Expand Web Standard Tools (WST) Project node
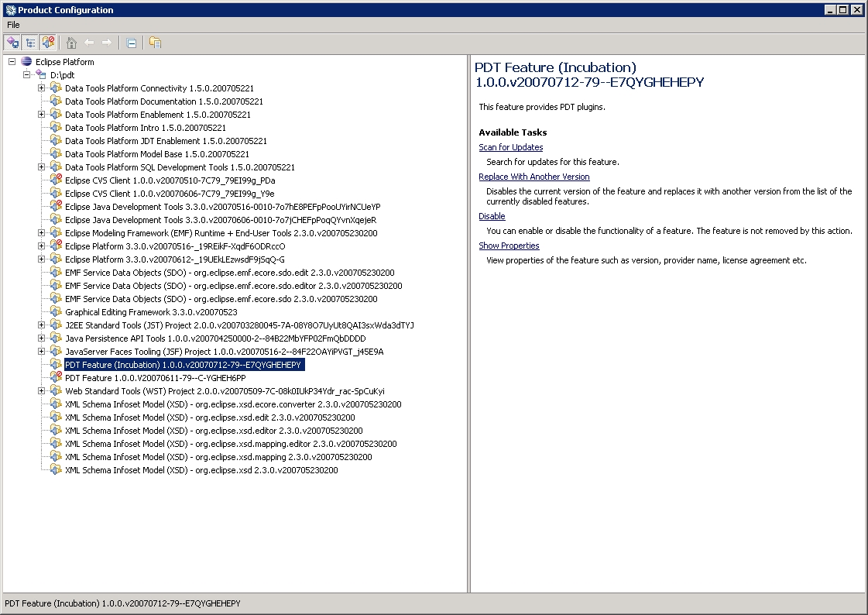Screen dimensions: 868x615 click(x=42, y=391)
